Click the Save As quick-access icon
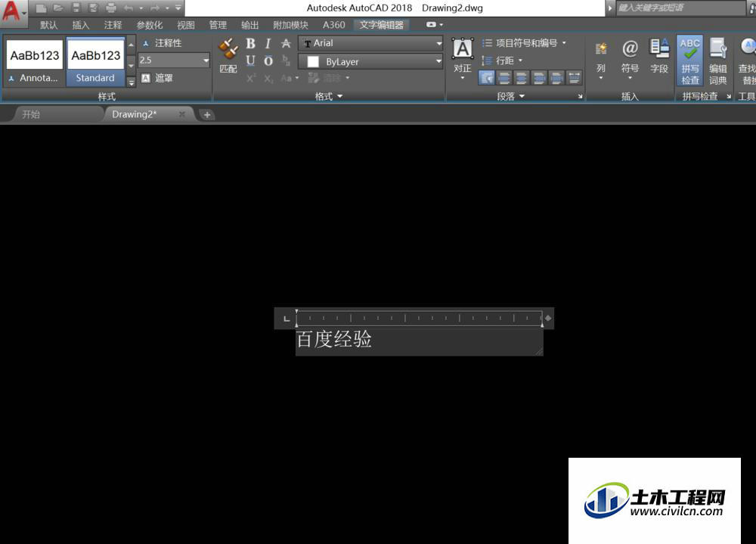Screen dimensions: 756x544 [x=94, y=8]
